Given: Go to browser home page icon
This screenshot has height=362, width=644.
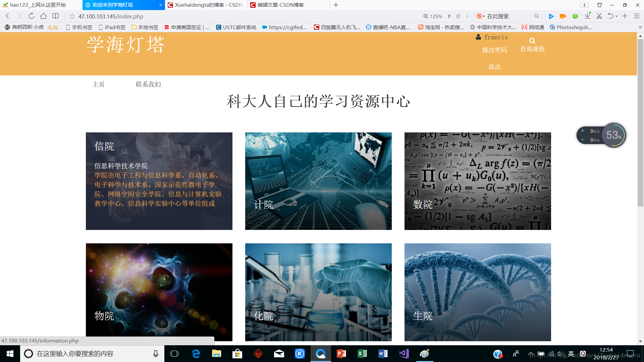Looking at the screenshot, I should (43, 16).
